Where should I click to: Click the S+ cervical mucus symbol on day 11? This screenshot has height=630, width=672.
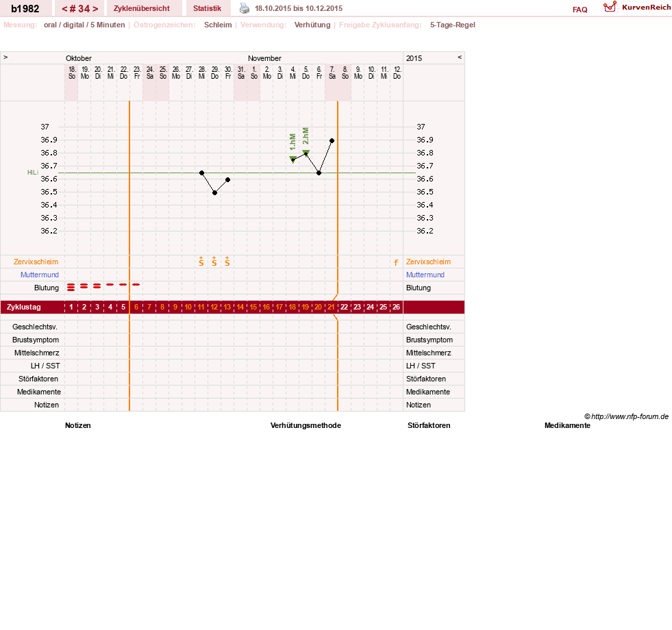(201, 262)
